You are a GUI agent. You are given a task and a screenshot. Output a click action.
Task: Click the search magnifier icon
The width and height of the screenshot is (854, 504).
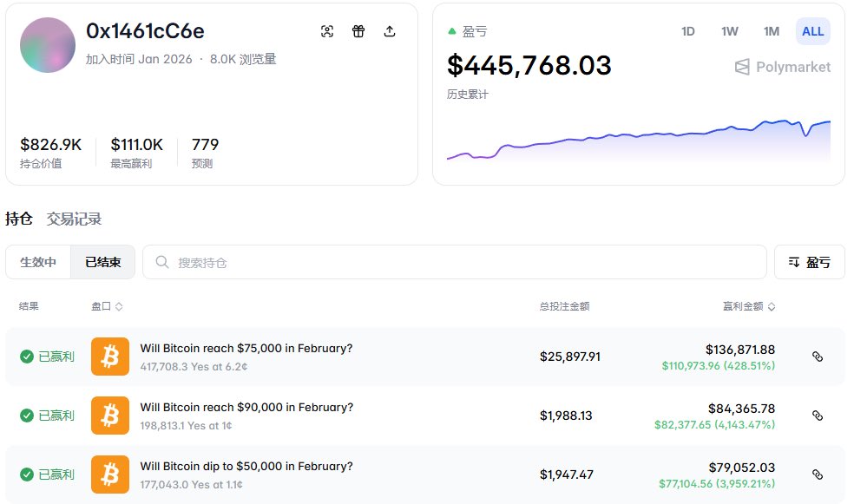click(161, 262)
